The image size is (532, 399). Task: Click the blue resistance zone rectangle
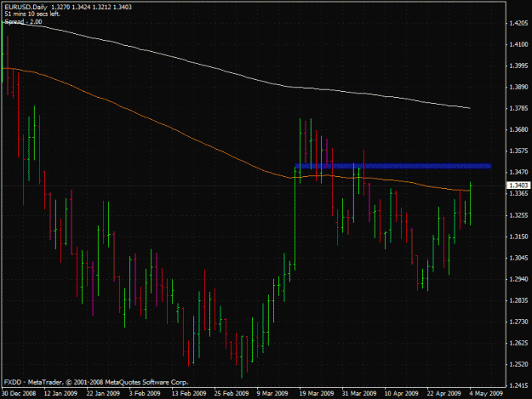coord(393,166)
